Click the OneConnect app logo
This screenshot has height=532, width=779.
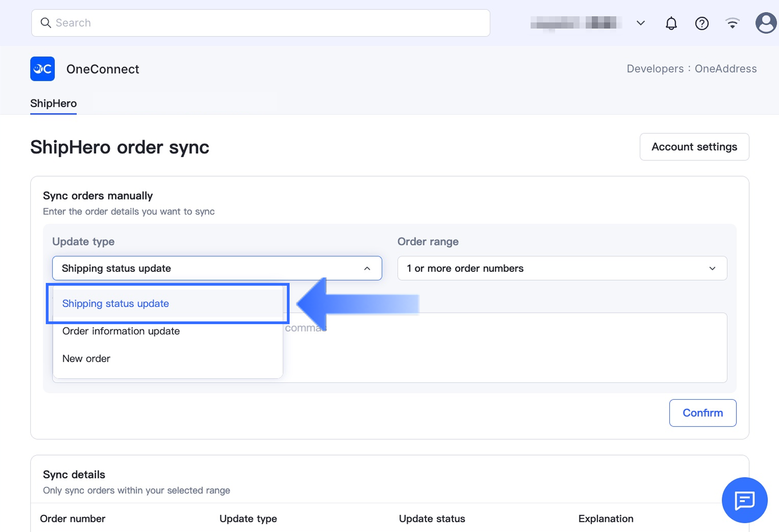(43, 69)
